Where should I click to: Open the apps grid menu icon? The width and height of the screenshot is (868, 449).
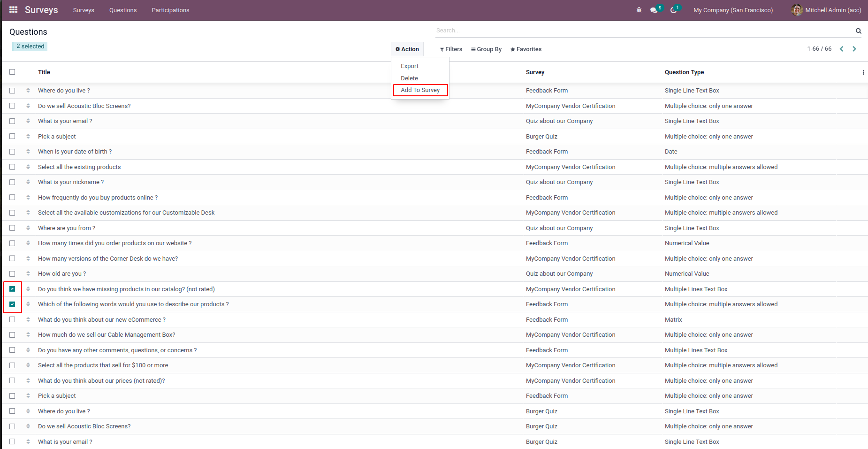(13, 10)
